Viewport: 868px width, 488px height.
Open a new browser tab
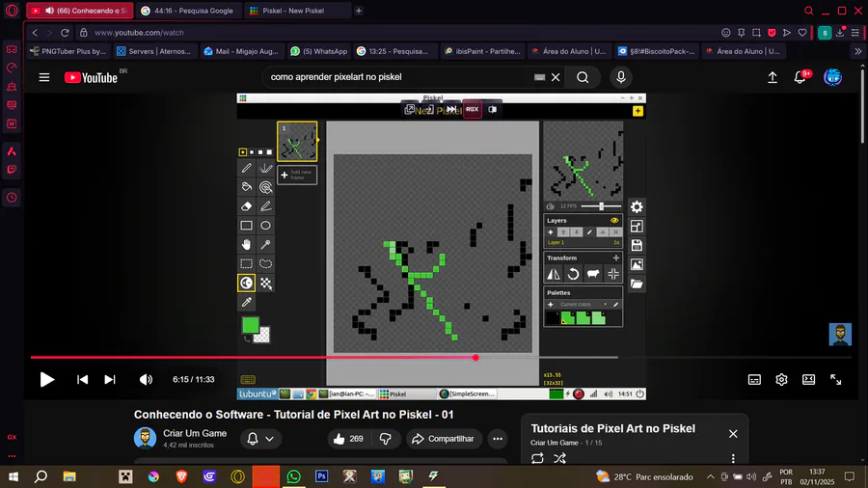(359, 11)
